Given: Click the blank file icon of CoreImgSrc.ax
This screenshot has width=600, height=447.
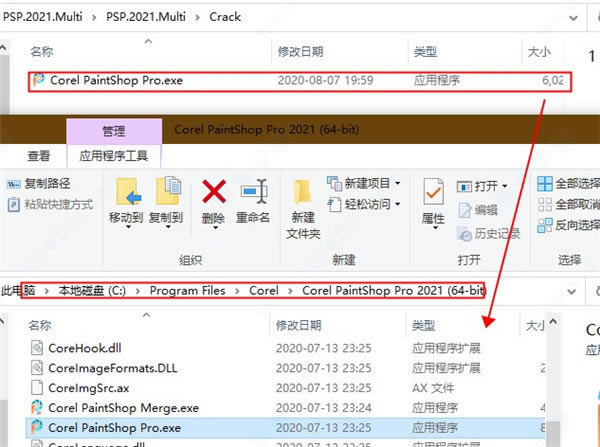Looking at the screenshot, I should pyautogui.click(x=37, y=388).
